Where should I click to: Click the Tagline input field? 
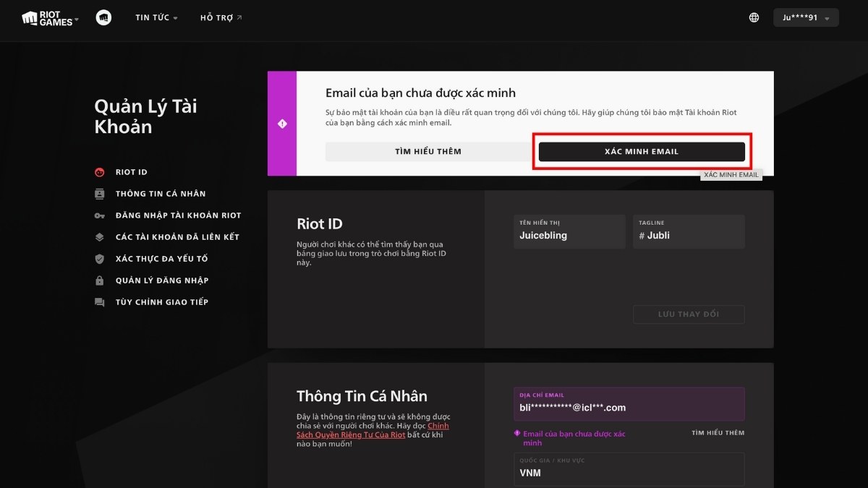[x=688, y=232]
